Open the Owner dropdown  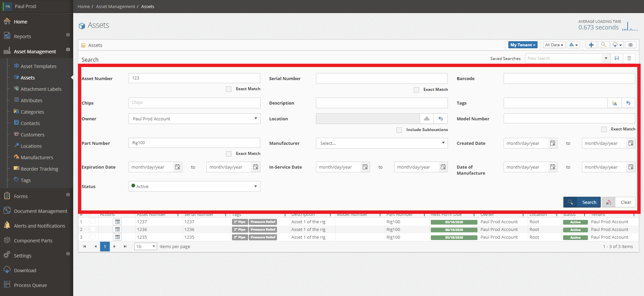click(194, 119)
